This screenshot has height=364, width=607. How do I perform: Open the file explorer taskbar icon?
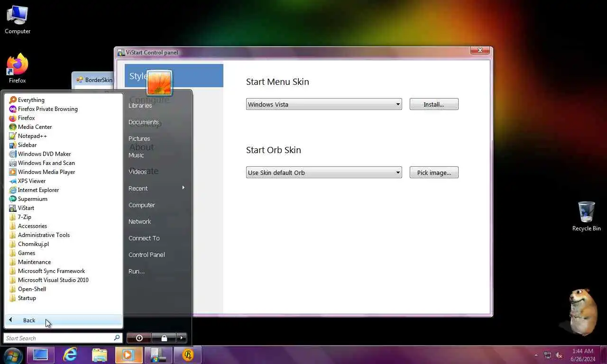(100, 355)
